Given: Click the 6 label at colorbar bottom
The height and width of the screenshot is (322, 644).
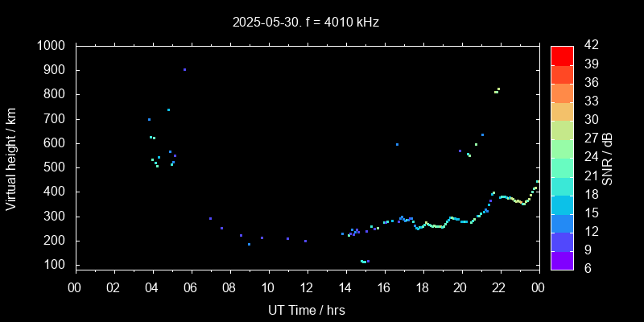Looking at the screenshot, I should pos(585,268).
